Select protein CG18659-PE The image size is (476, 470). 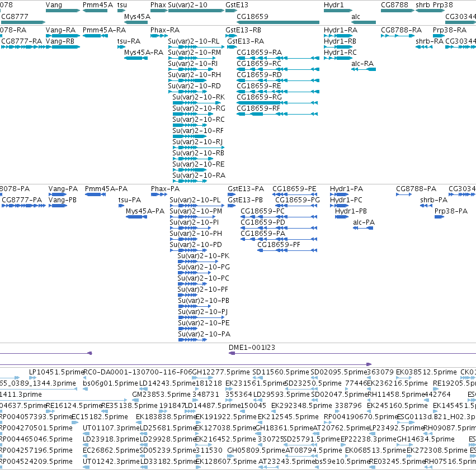pos(295,194)
